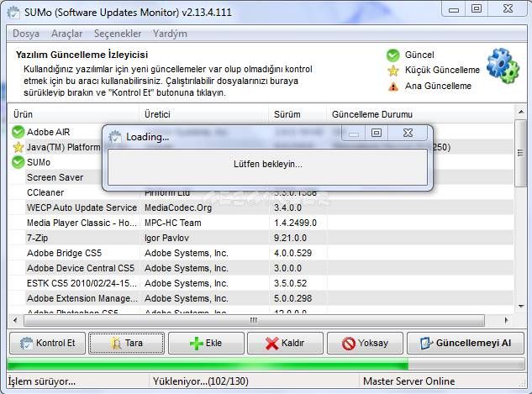Select the ESTK CS5 row
The image size is (532, 394).
pos(261,283)
